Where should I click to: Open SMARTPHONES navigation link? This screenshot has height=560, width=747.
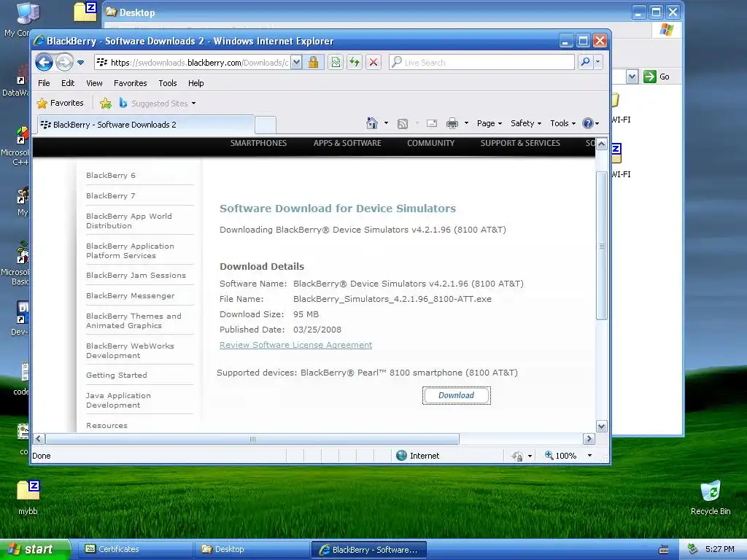259,143
